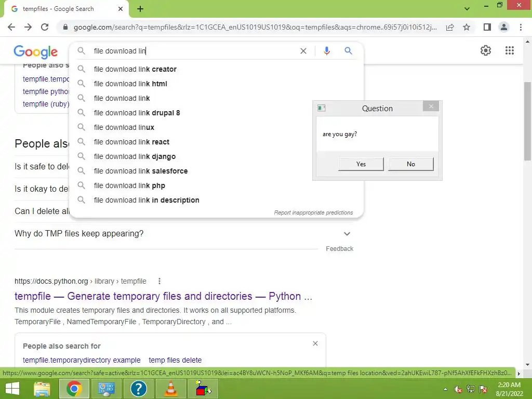Click the status bar overflow arrow at right
This screenshot has width=532, height=399.
518,374
